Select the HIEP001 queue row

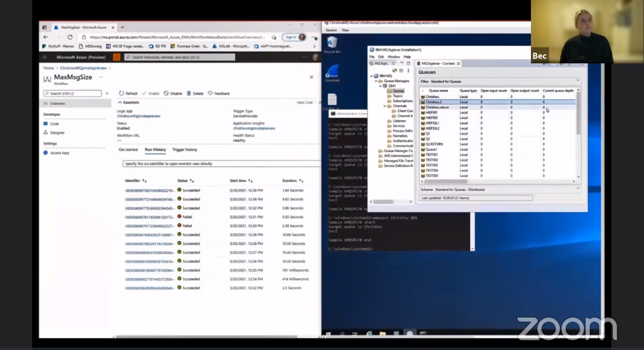coord(497,113)
